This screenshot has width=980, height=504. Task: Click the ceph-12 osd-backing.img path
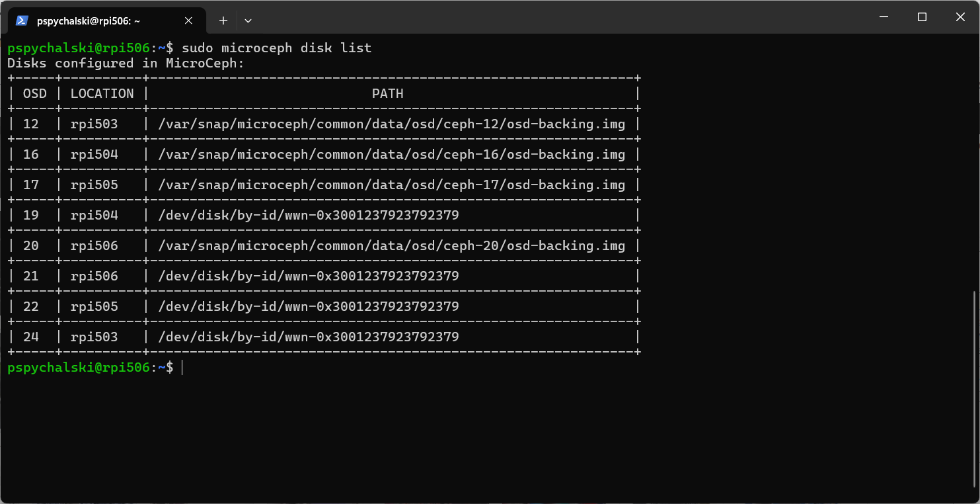391,124
